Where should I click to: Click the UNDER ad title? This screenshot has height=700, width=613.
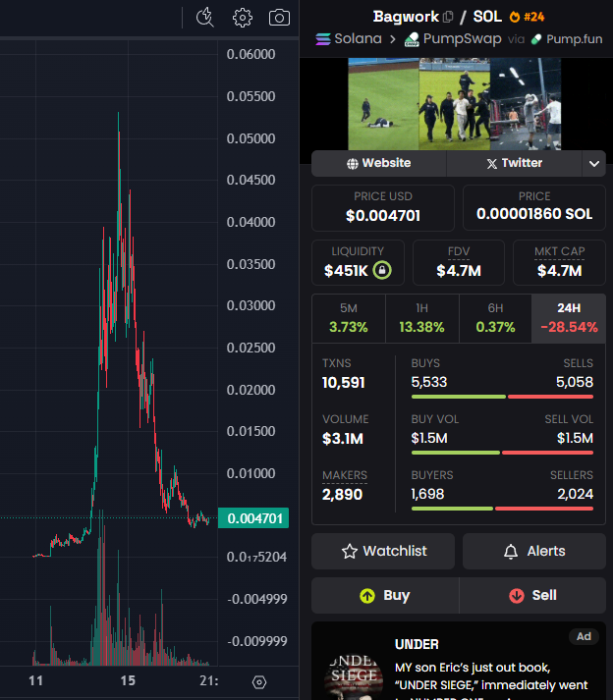pyautogui.click(x=417, y=645)
